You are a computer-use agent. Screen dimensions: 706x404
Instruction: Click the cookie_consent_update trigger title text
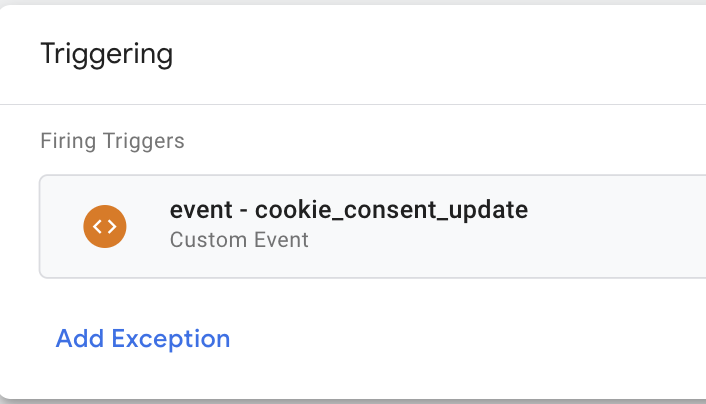point(348,210)
